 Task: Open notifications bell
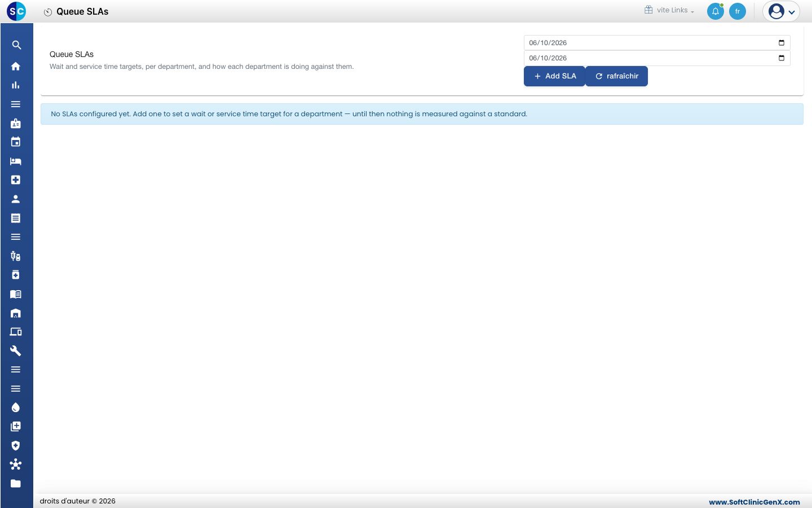tap(716, 11)
